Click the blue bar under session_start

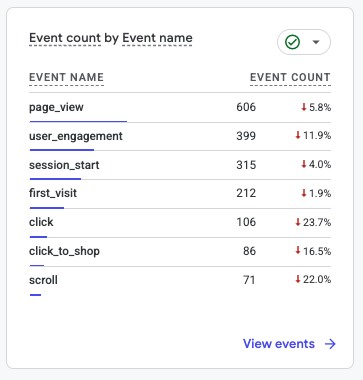click(x=55, y=179)
